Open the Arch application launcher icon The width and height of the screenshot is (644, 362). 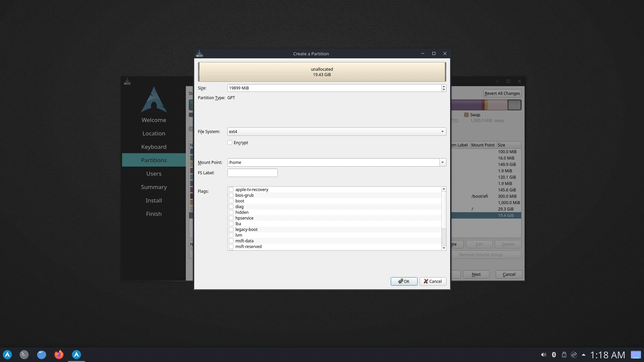click(x=7, y=355)
